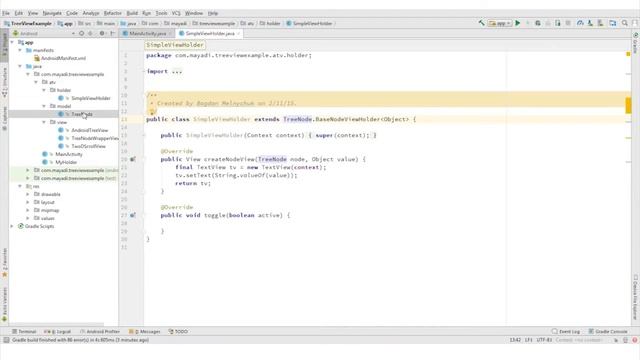
Task: Open the Logcat tool window
Action: [x=58, y=331]
